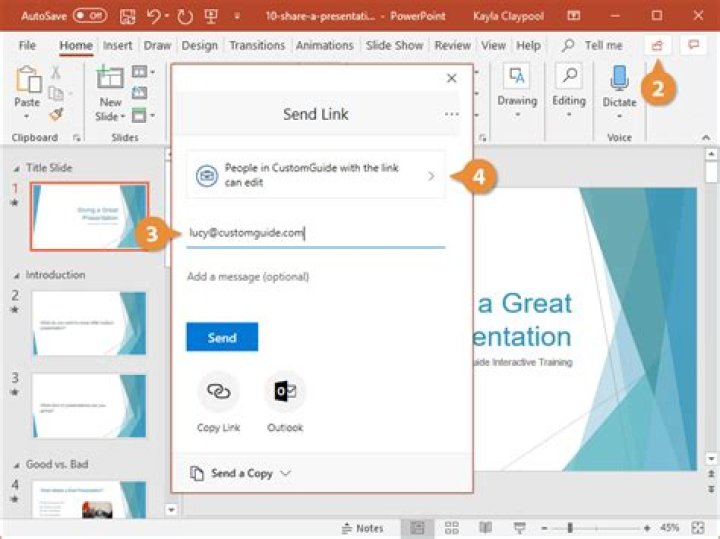Select slide 2 thumbnail
Screen dimensions: 720x539
(x=90, y=323)
